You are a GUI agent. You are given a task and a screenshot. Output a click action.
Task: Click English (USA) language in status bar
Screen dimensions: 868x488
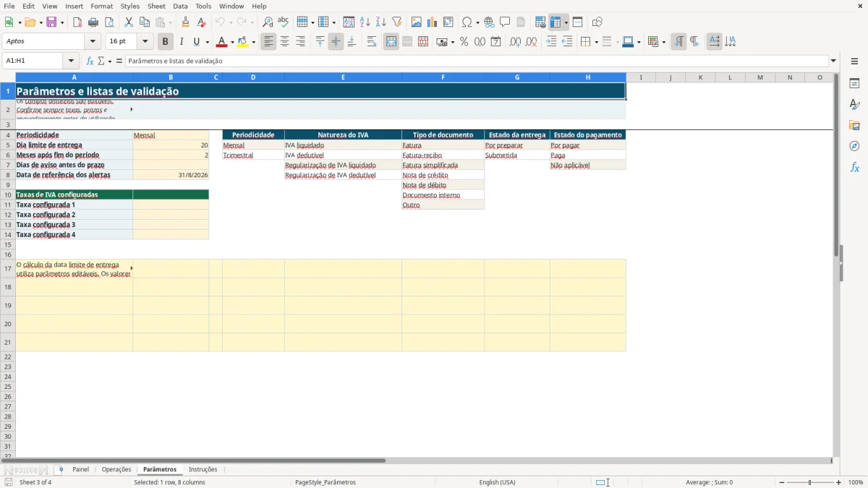pos(498,482)
